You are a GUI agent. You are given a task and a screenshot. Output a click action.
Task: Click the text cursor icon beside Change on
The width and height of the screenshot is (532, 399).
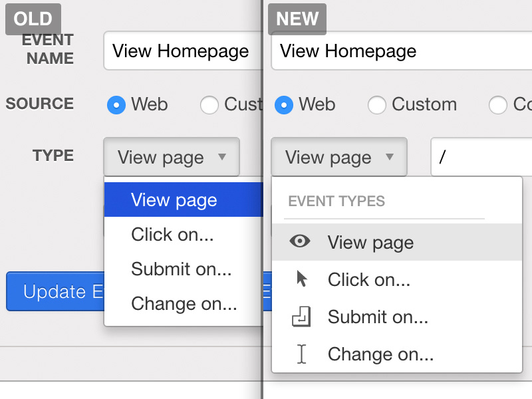[301, 354]
